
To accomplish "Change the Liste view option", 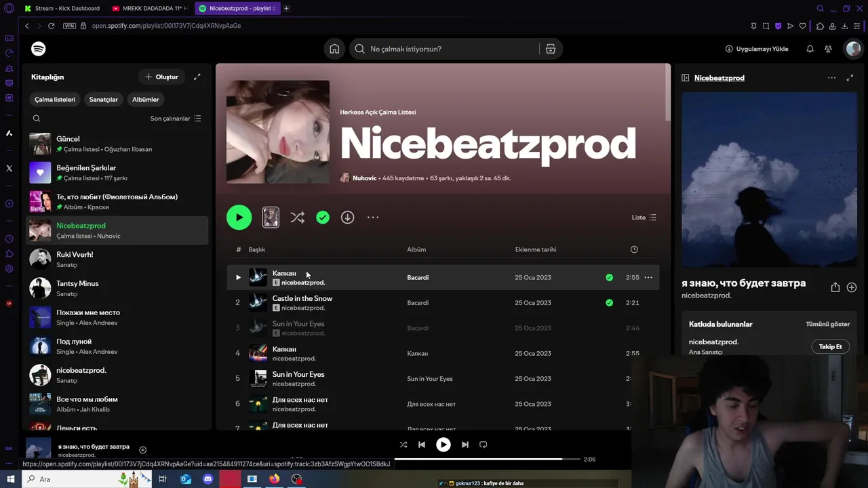I will [x=644, y=218].
